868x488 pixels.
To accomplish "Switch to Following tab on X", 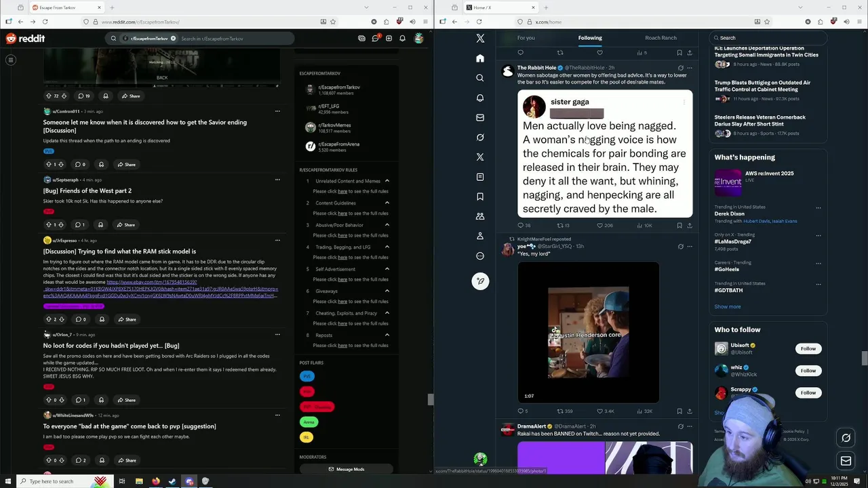I will (590, 38).
